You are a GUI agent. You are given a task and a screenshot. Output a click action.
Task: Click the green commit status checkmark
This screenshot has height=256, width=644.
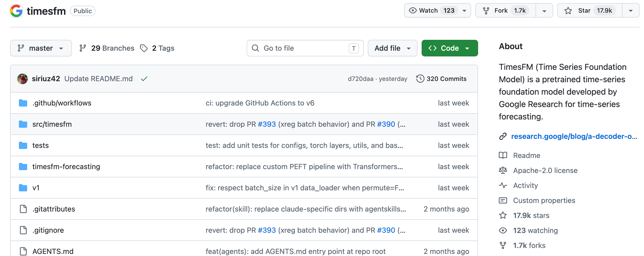144,79
